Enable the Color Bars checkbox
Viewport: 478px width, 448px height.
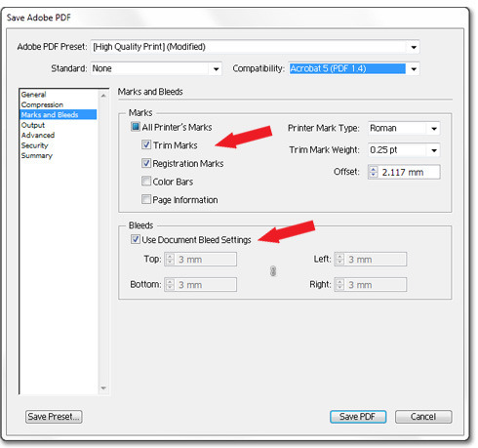pyautogui.click(x=146, y=181)
